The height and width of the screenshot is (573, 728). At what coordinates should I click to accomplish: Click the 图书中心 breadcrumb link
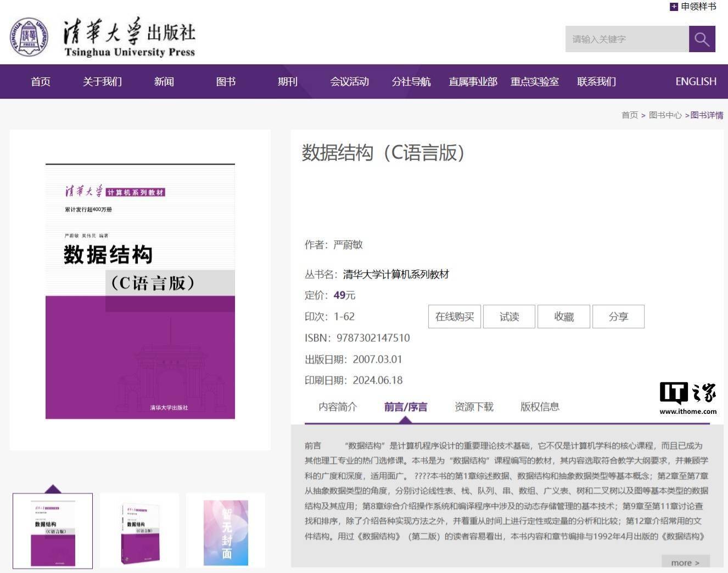click(665, 115)
